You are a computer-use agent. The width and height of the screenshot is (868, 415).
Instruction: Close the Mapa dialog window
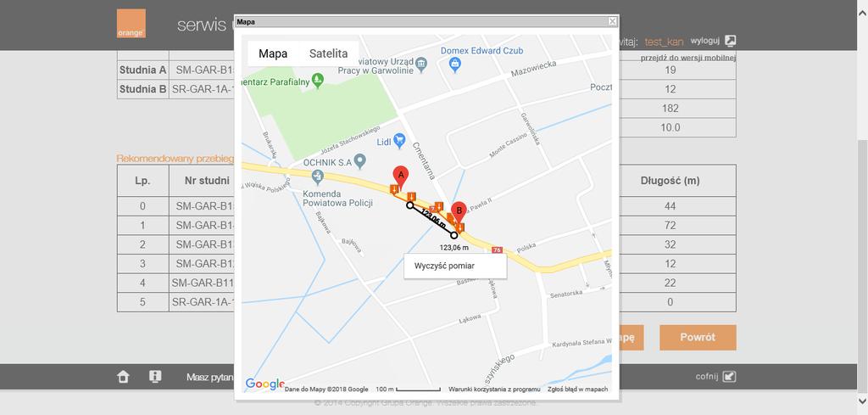pyautogui.click(x=612, y=21)
